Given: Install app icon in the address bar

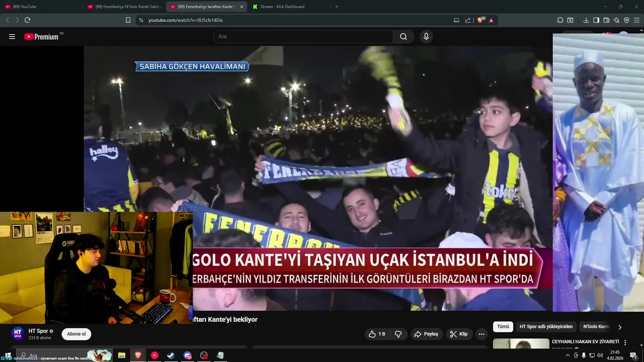Looking at the screenshot, I should [x=456, y=20].
